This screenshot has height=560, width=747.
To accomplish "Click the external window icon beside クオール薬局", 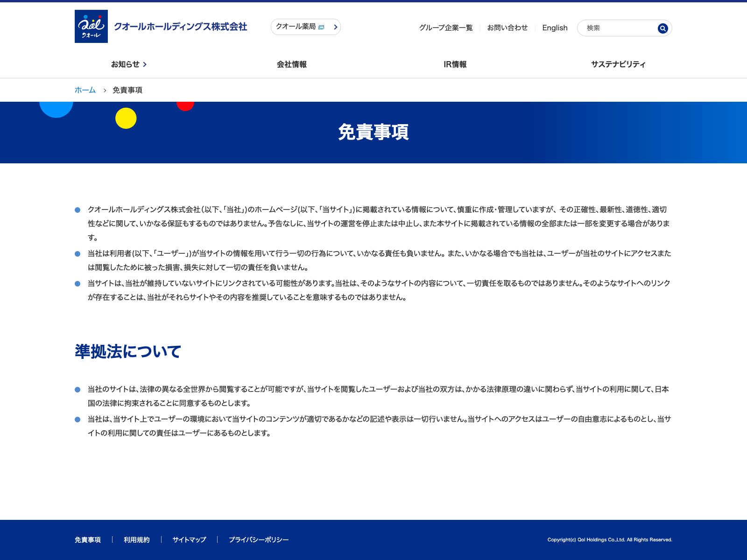I will pyautogui.click(x=321, y=28).
